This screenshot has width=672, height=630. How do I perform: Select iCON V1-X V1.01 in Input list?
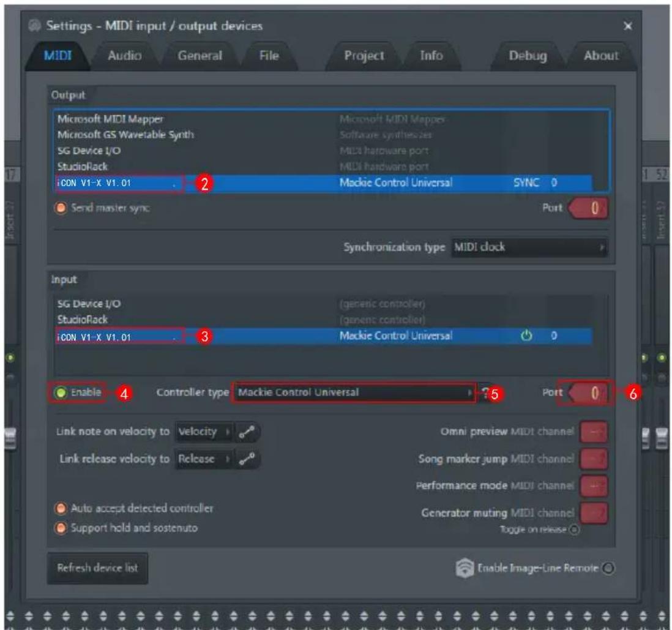(324, 336)
